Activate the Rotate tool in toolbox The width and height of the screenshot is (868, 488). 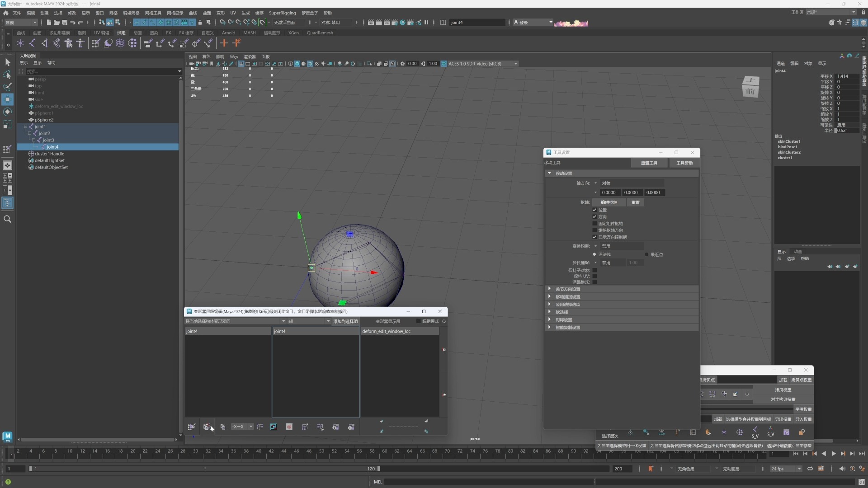click(x=7, y=112)
